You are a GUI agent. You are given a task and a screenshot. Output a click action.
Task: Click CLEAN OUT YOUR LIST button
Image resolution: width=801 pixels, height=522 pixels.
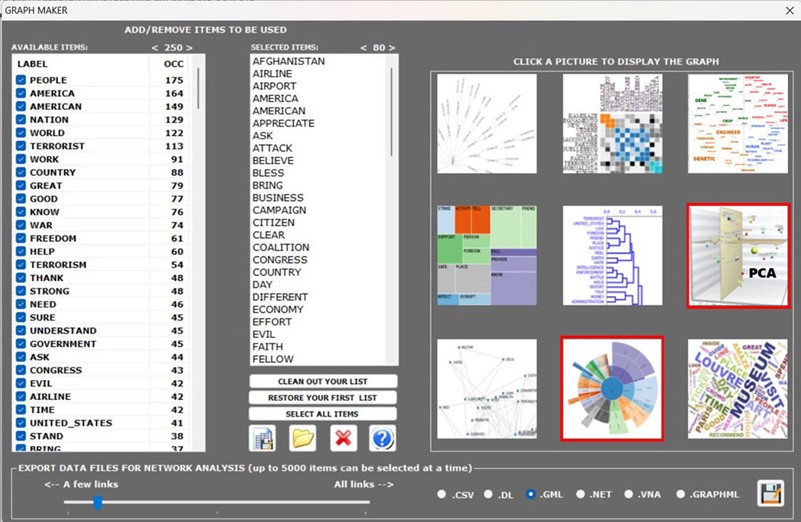click(323, 382)
